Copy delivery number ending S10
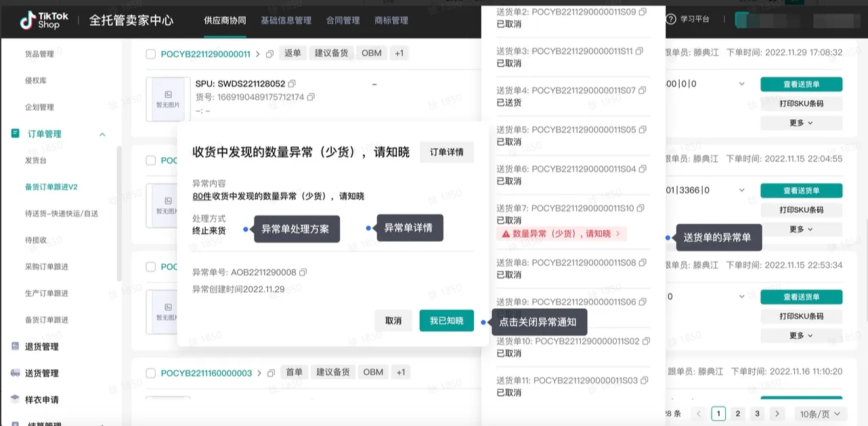This screenshot has width=868, height=426. click(x=641, y=208)
